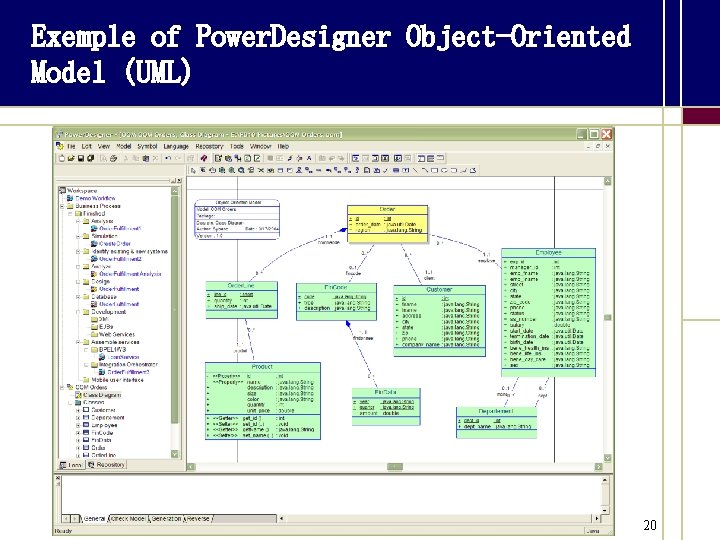This screenshot has height=540, width=720.
Task: Click the Delete X tool in palette
Action: (261, 170)
